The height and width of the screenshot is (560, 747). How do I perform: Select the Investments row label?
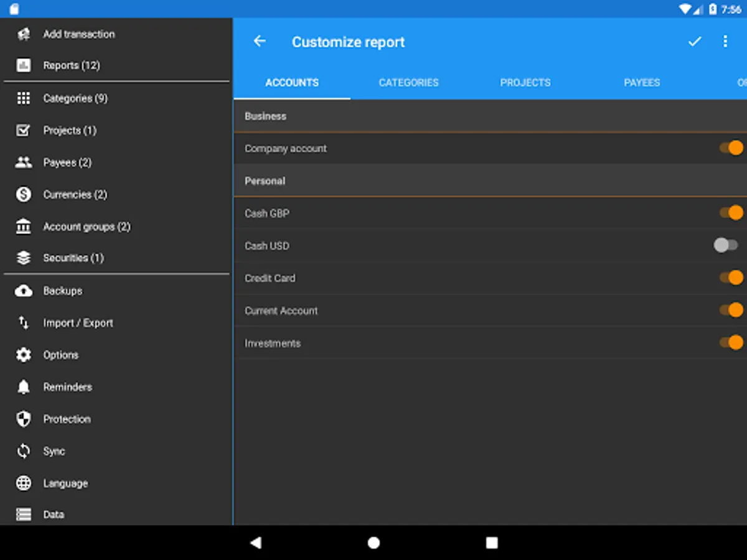[x=273, y=342]
